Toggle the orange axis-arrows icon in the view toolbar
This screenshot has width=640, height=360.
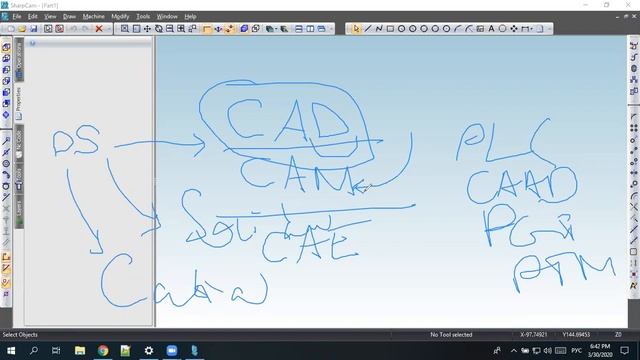tap(230, 29)
